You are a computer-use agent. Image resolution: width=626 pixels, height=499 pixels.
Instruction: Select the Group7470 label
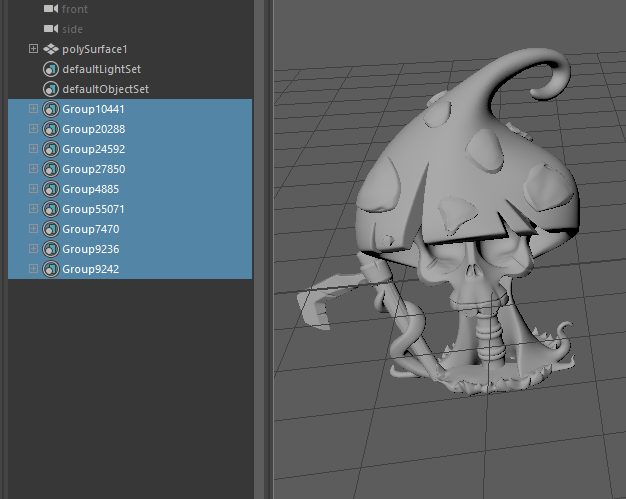[x=91, y=229]
